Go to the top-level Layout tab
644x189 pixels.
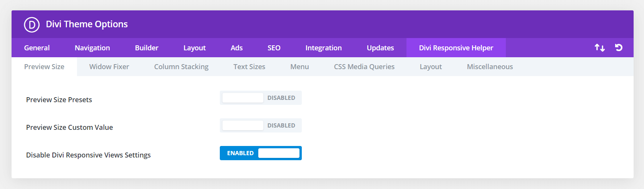pos(194,48)
